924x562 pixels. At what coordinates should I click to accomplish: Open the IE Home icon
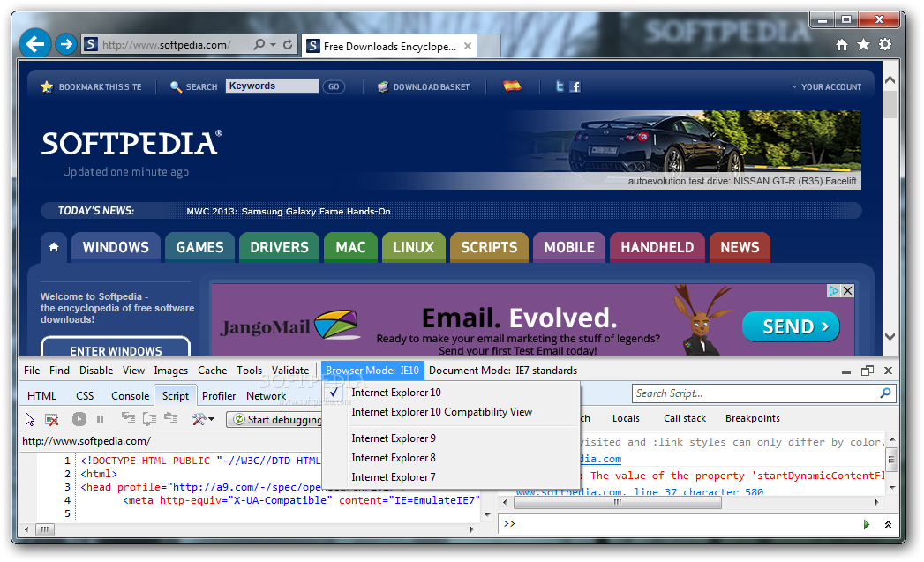coord(842,45)
